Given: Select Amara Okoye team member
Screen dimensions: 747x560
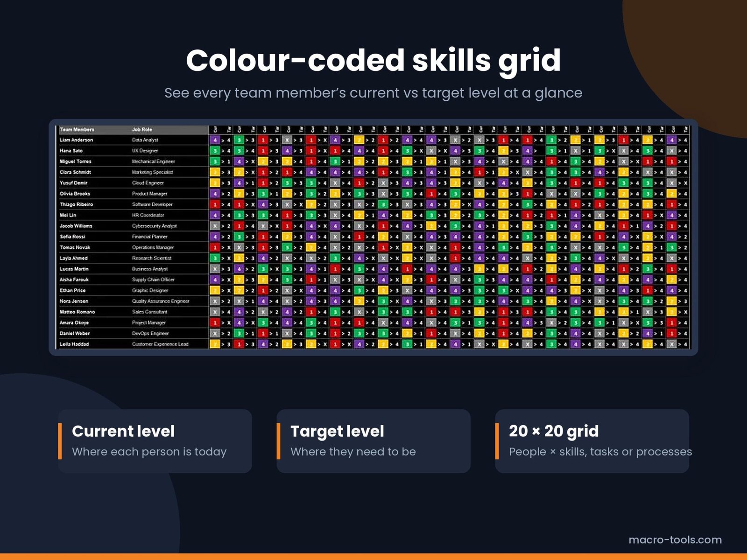Looking at the screenshot, I should pos(74,322).
